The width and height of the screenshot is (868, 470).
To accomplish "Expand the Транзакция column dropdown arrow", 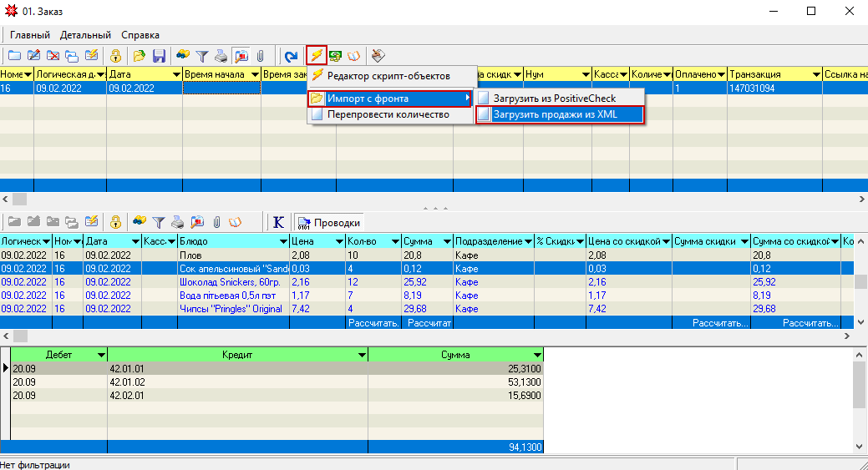I will pos(815,74).
